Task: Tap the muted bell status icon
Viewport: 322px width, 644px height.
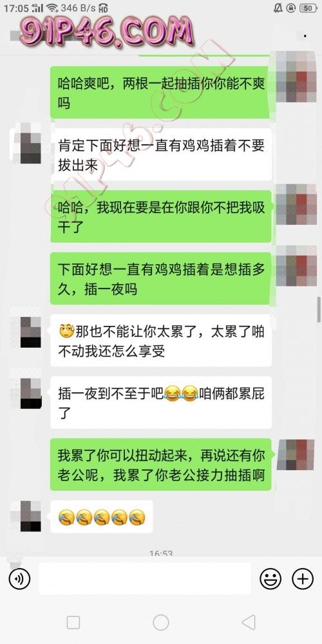Action: [277, 8]
